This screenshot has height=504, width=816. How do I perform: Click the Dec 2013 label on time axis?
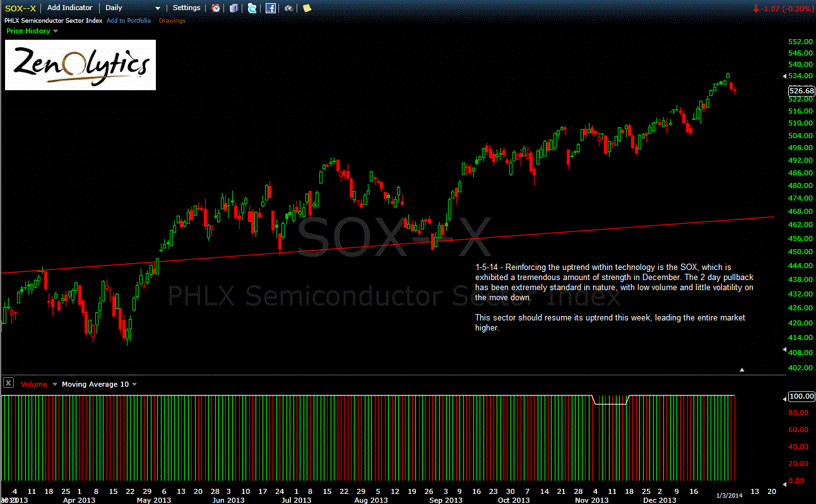(x=659, y=500)
